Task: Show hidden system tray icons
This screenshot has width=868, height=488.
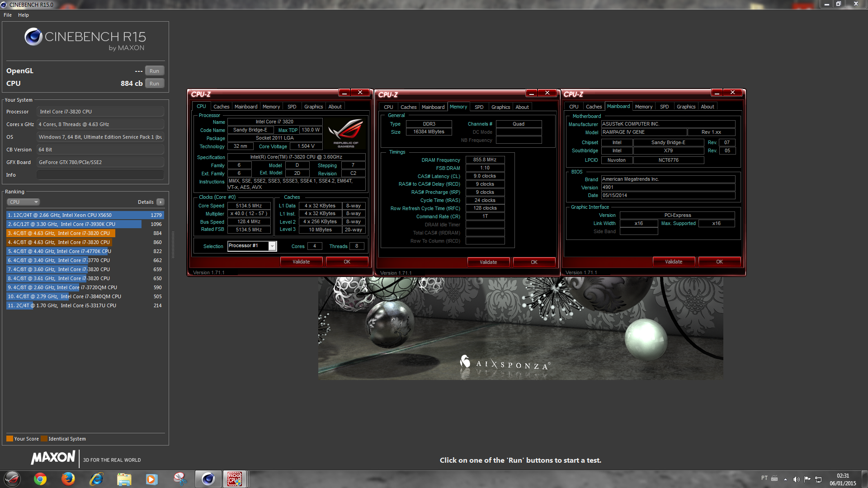Action: coord(785,479)
